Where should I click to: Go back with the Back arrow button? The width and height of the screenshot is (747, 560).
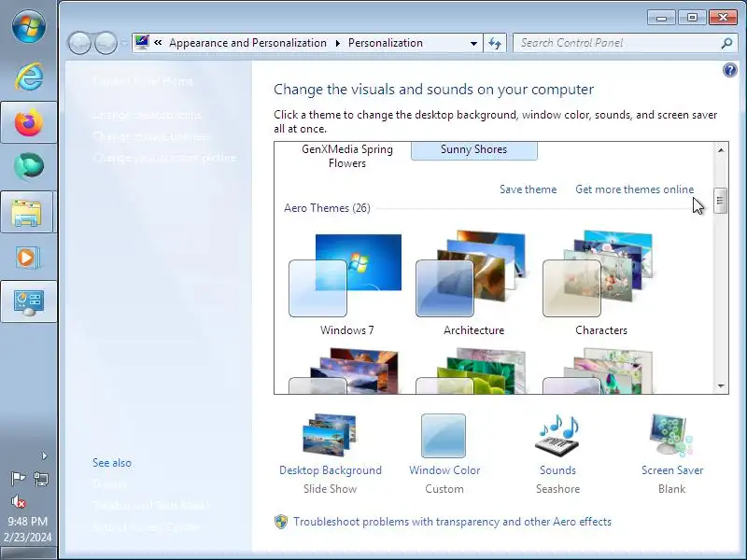coord(79,43)
